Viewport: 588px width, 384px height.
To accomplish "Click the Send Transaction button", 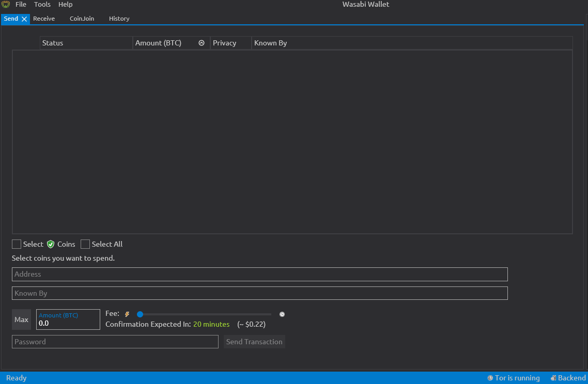I will coord(254,342).
